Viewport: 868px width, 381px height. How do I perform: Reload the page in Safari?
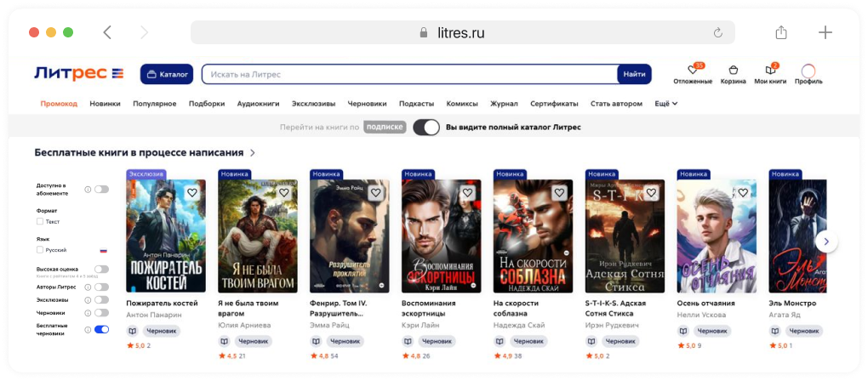click(718, 32)
